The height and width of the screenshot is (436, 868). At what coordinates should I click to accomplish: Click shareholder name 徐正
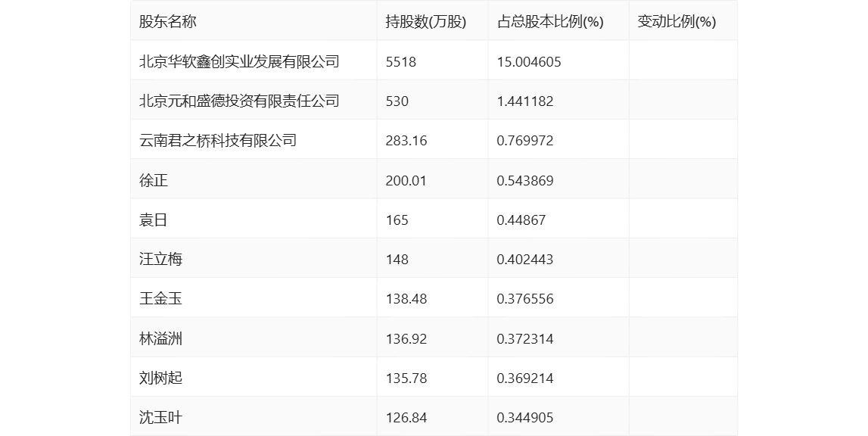(x=154, y=180)
